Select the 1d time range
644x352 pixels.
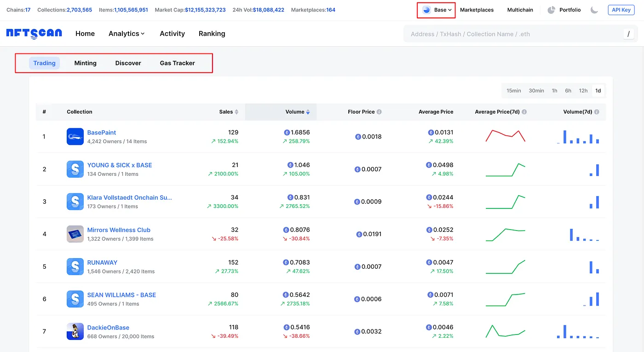598,91
